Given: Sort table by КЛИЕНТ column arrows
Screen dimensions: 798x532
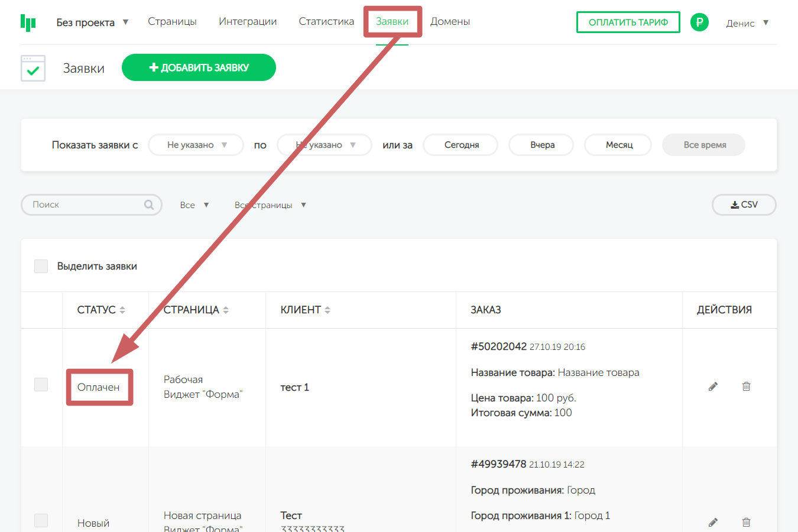Looking at the screenshot, I should click(x=327, y=310).
